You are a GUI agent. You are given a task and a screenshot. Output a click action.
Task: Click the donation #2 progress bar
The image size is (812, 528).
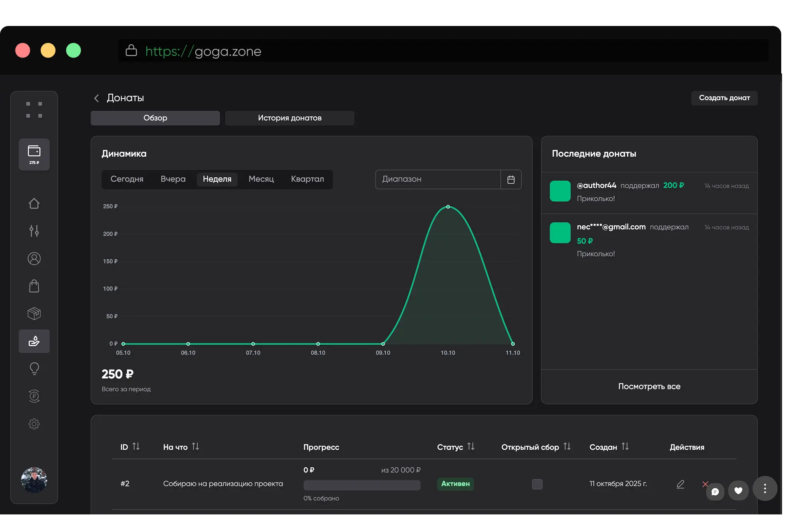[362, 485]
